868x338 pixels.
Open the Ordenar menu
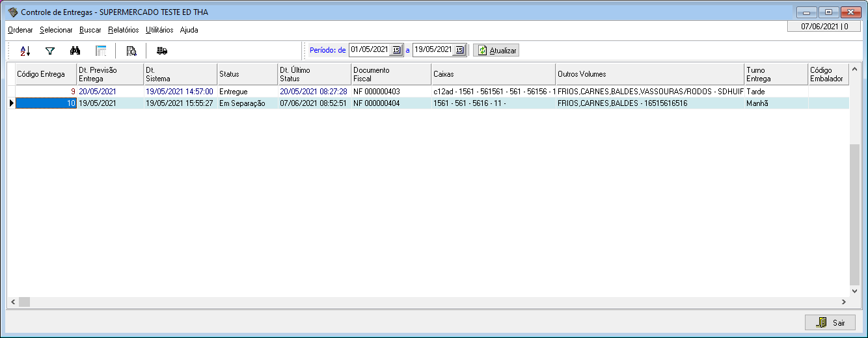(20, 30)
